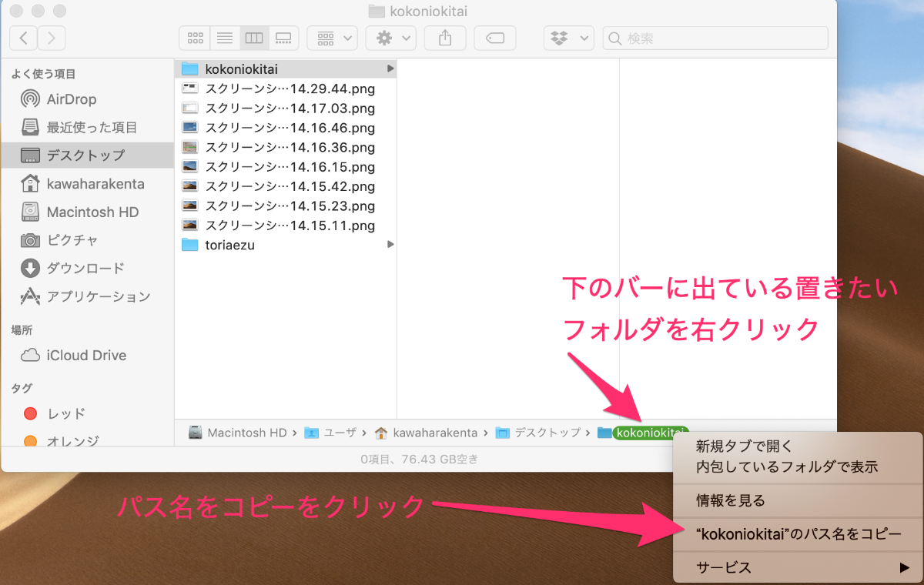Click Macintosh HD in the path bar
The image size is (924, 585).
point(237,433)
